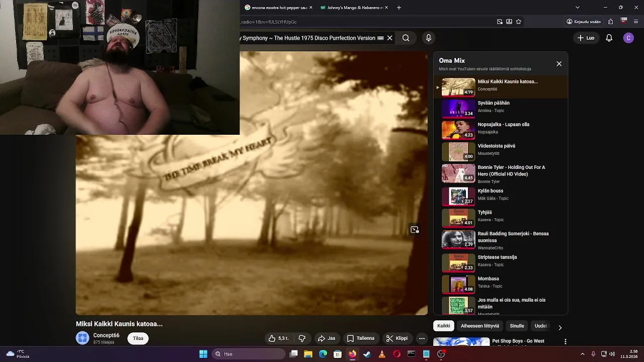Select the Uudet filter chip
Screen dimensions: 644x362
coord(541,326)
